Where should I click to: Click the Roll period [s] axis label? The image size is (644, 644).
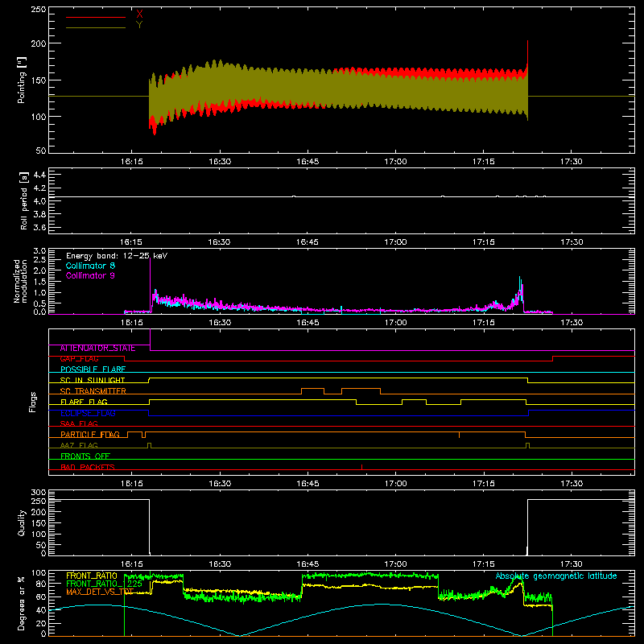(24, 200)
